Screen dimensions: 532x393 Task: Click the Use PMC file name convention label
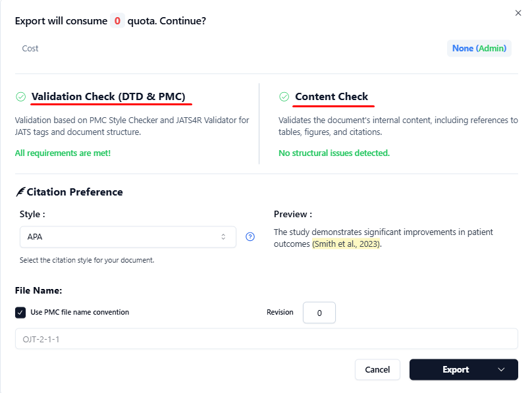click(80, 312)
